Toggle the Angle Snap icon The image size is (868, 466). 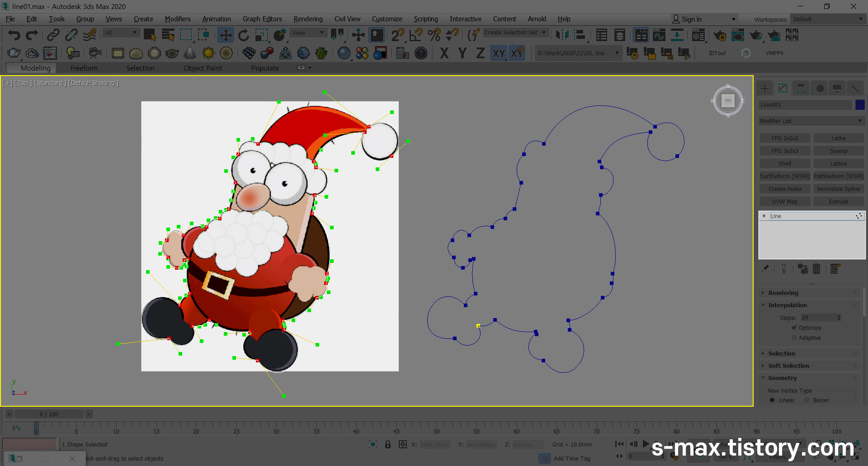[416, 35]
